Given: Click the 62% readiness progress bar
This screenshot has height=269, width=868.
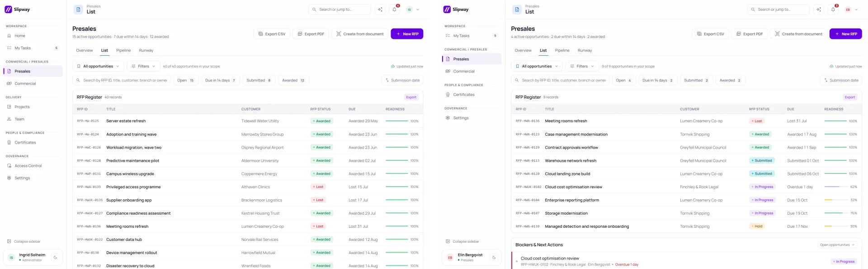Looking at the screenshot, I should pyautogui.click(x=835, y=187).
